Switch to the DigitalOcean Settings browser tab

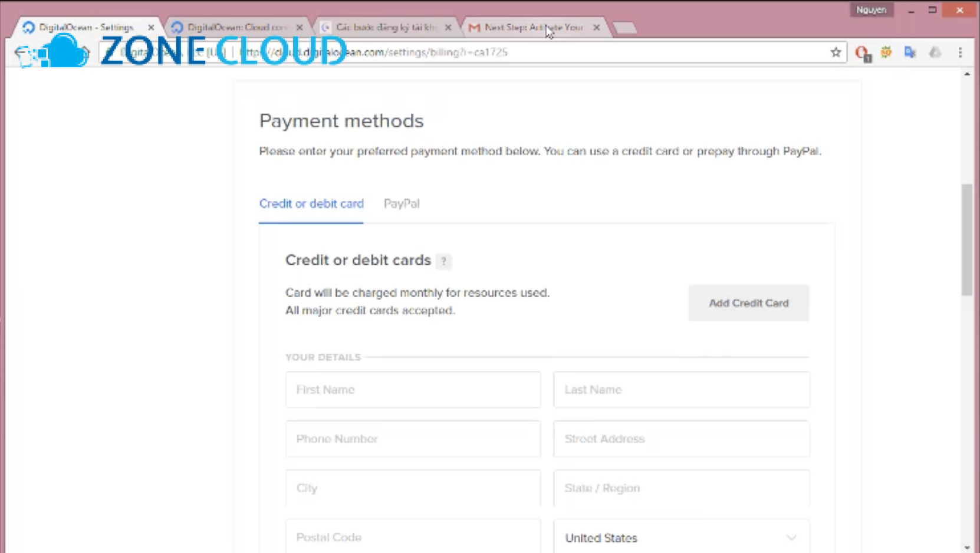point(86,27)
